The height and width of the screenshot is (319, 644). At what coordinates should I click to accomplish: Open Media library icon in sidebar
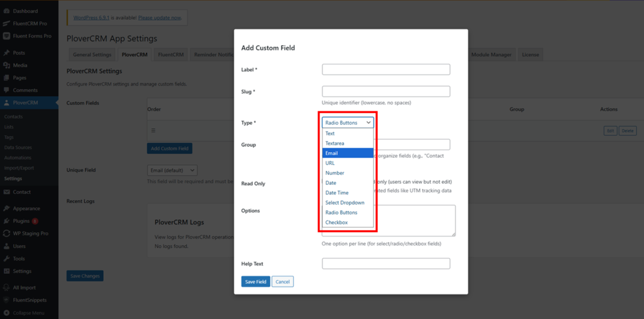click(x=6, y=65)
